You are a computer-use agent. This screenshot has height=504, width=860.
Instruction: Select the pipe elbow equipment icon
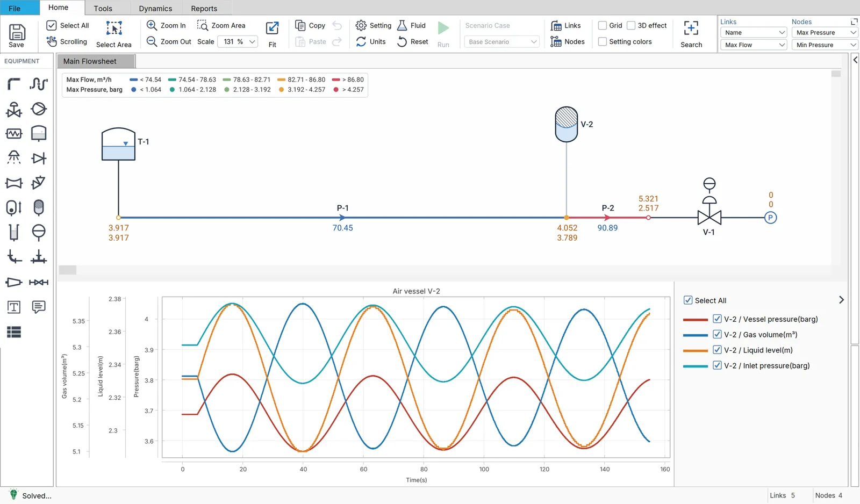coord(14,84)
